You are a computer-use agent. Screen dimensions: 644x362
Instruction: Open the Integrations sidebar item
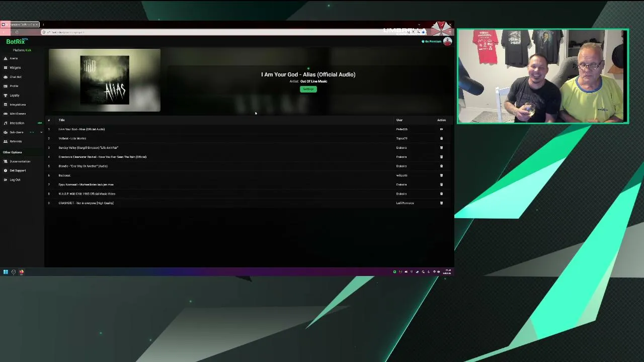[x=18, y=105]
